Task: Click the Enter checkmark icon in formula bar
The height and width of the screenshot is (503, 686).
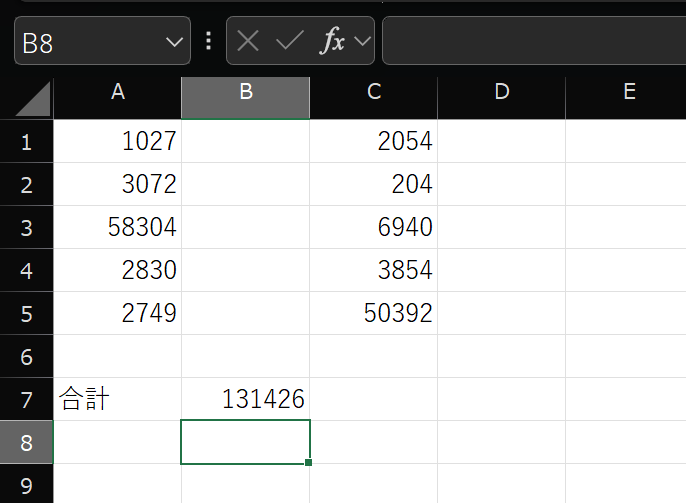Action: 289,41
